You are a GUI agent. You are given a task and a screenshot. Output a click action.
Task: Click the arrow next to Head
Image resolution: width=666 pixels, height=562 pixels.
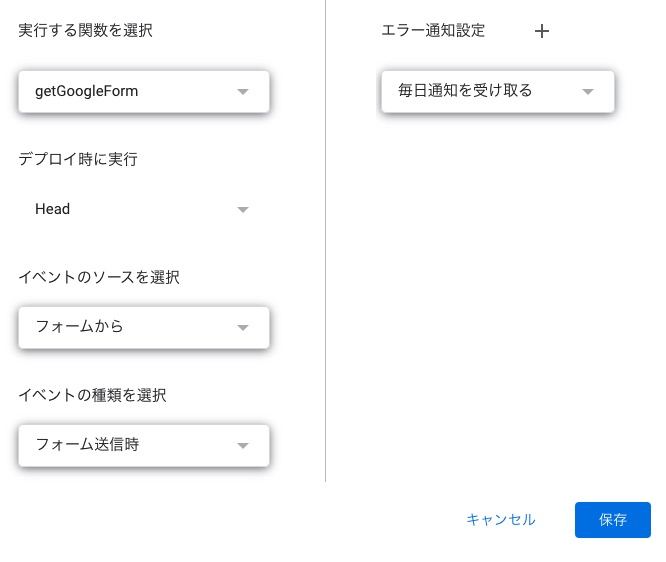click(x=242, y=210)
